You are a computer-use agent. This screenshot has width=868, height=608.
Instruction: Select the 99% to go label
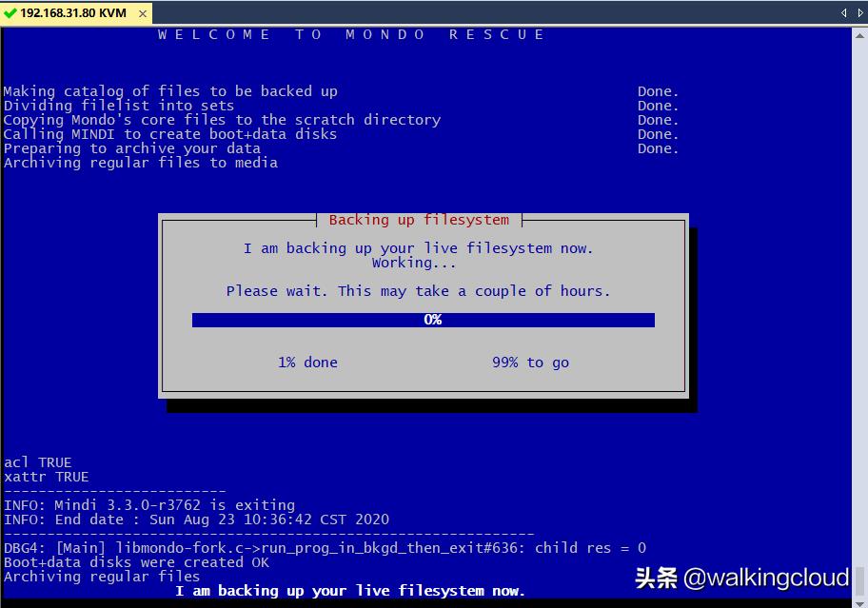coord(530,363)
